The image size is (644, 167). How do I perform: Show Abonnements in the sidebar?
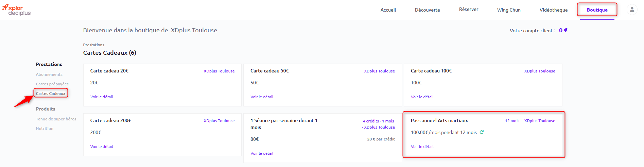pyautogui.click(x=49, y=74)
